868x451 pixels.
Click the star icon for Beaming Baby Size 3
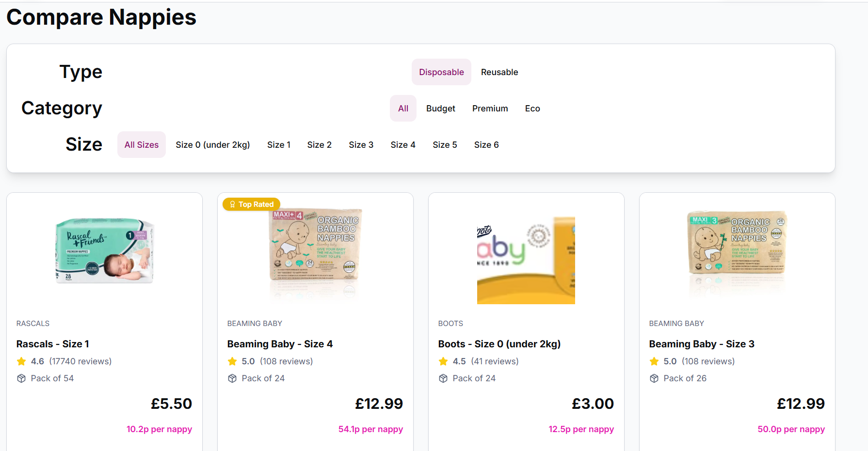[x=654, y=361]
